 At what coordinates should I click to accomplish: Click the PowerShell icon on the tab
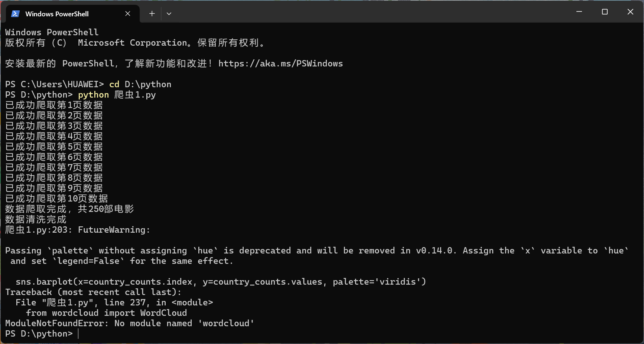coord(15,14)
